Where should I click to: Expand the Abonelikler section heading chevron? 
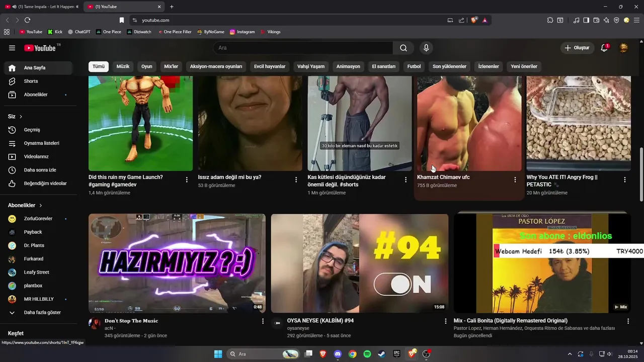coord(41,206)
